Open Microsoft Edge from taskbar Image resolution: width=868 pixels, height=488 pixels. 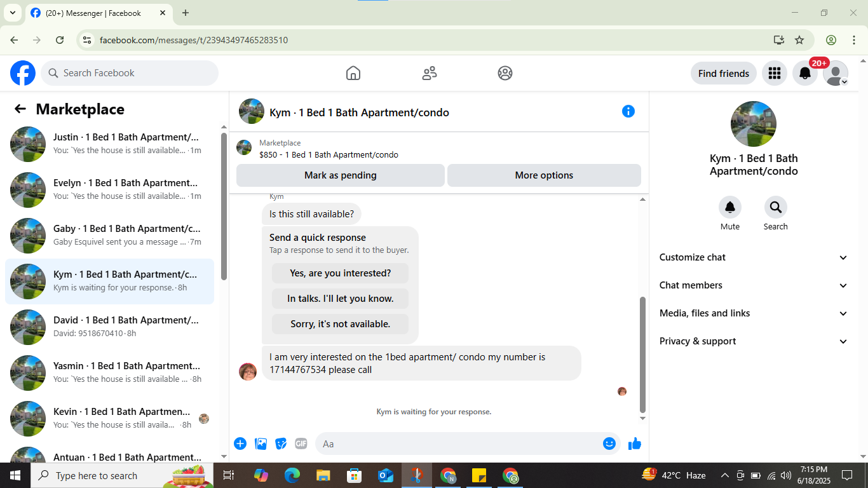[x=292, y=475]
